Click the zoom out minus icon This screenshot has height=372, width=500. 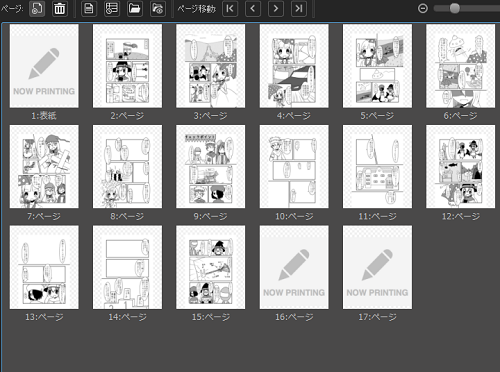point(423,8)
